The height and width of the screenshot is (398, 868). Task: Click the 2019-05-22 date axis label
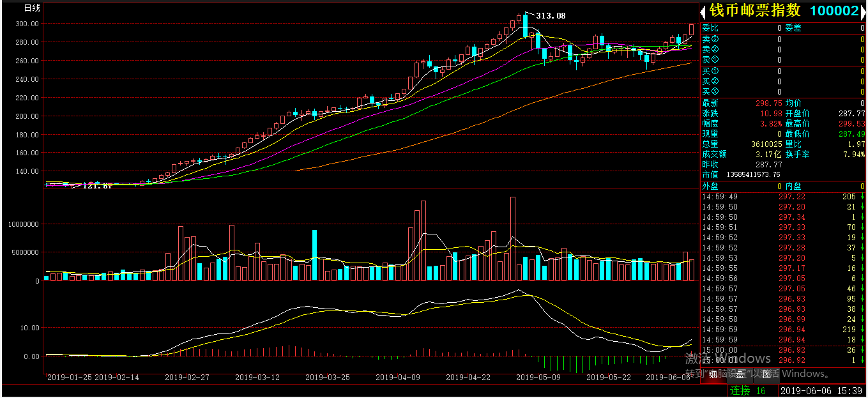point(609,377)
